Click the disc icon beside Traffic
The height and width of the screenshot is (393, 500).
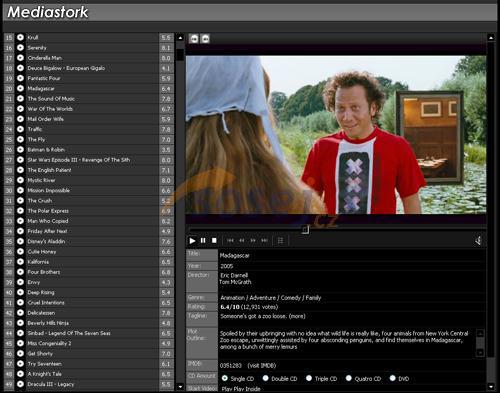[20, 129]
